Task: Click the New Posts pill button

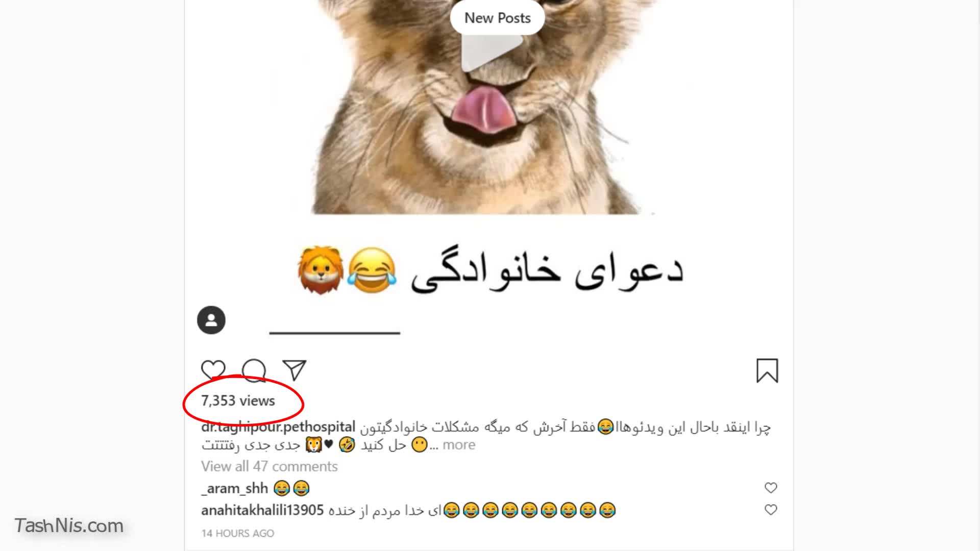Action: point(498,18)
